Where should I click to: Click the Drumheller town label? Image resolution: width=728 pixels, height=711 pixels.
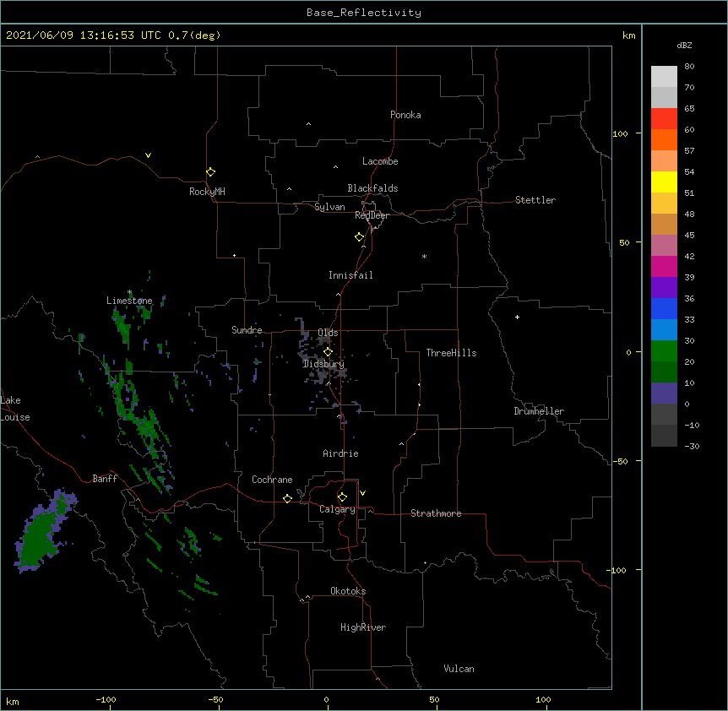[x=539, y=411]
